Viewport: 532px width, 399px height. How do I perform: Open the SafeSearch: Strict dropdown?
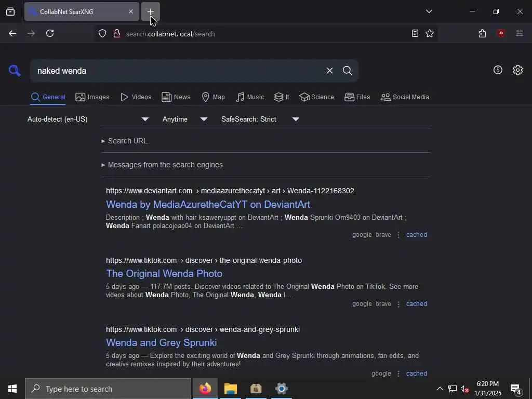click(x=260, y=119)
